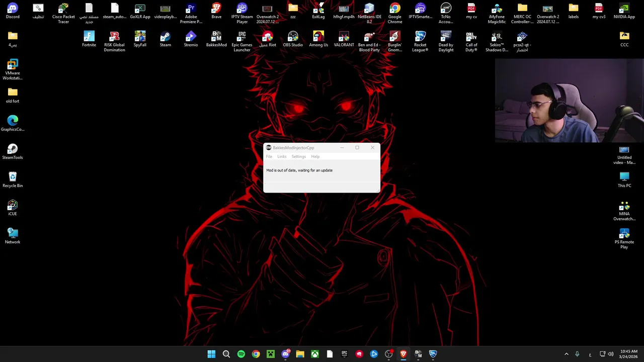Viewport: 644px width, 362px height.
Task: Select the Recycle Bin icon
Action: pos(13,180)
